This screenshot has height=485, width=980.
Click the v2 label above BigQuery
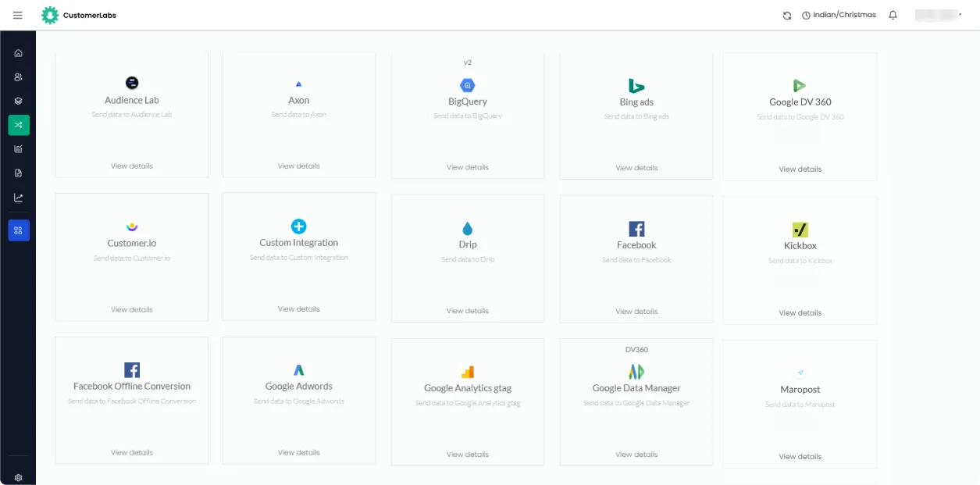(468, 62)
